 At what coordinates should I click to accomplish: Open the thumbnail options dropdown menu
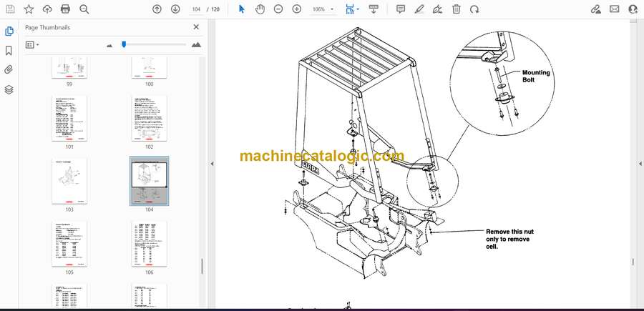(x=32, y=44)
